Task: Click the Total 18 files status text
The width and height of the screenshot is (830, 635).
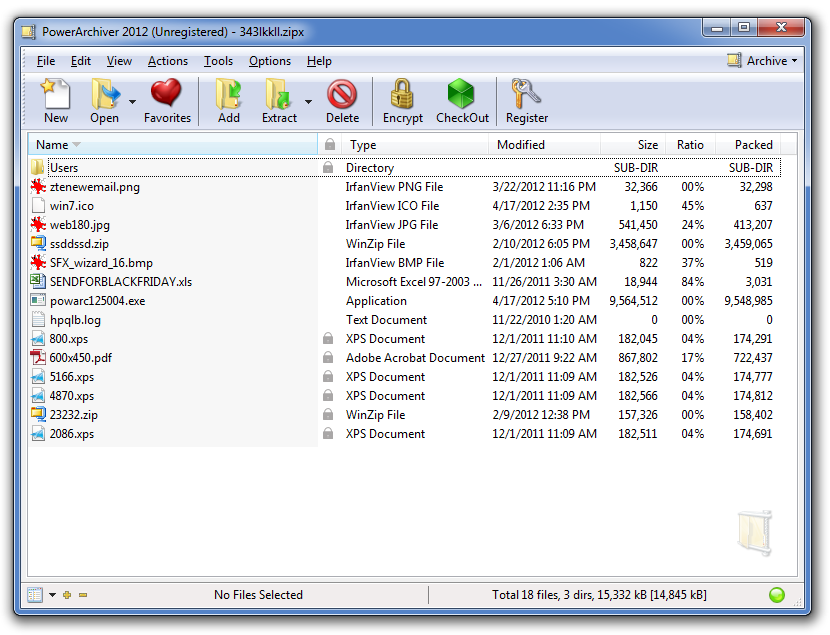Action: pyautogui.click(x=599, y=595)
